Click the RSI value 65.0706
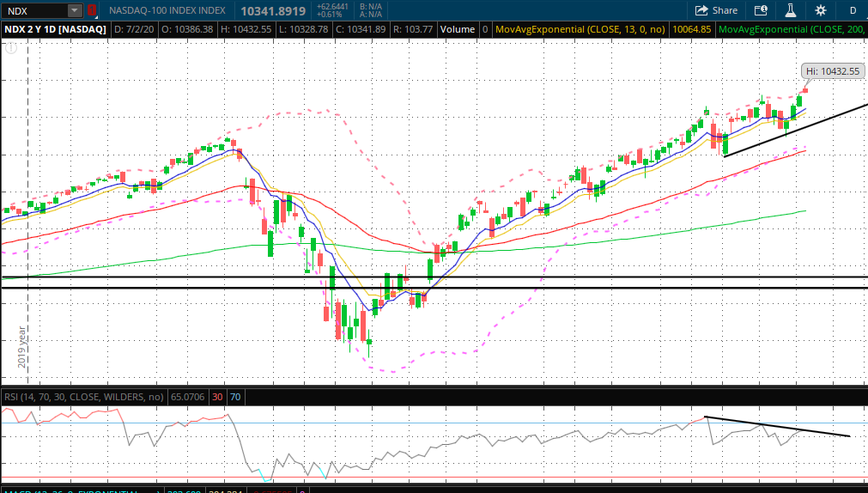This screenshot has height=493, width=868. pos(188,397)
